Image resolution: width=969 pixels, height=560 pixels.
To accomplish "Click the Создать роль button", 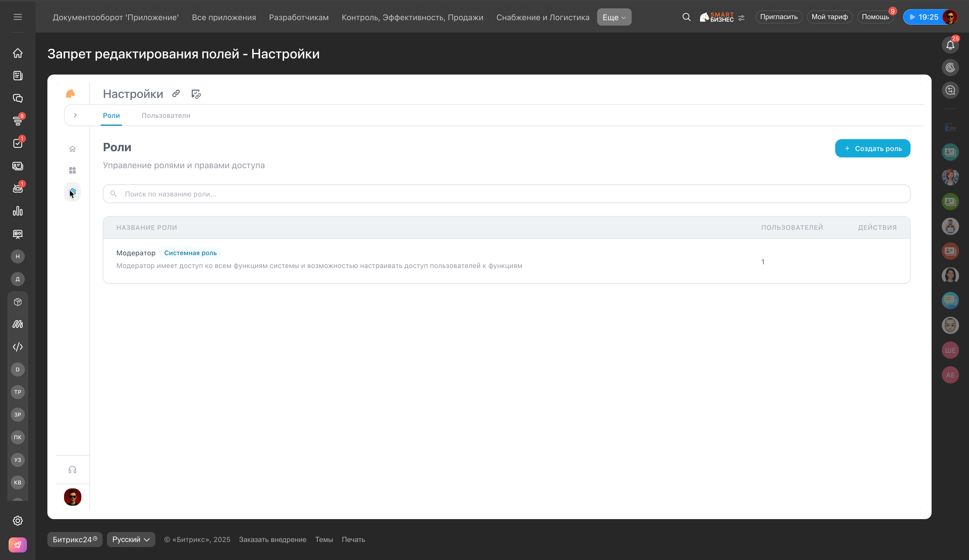I will [x=872, y=148].
